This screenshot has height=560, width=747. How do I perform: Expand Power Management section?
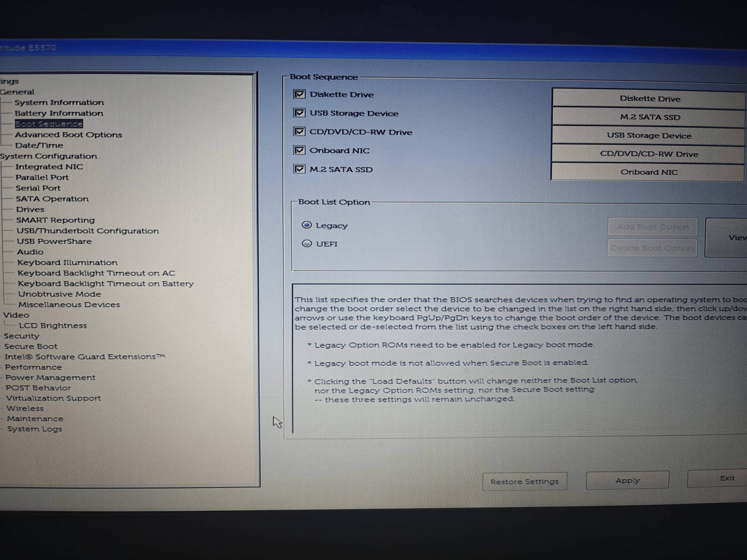(50, 377)
